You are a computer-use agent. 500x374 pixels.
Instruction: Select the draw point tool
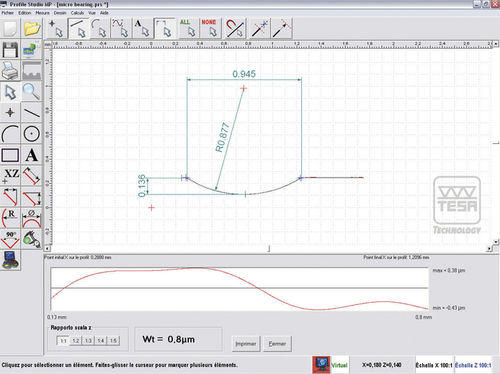(10, 113)
